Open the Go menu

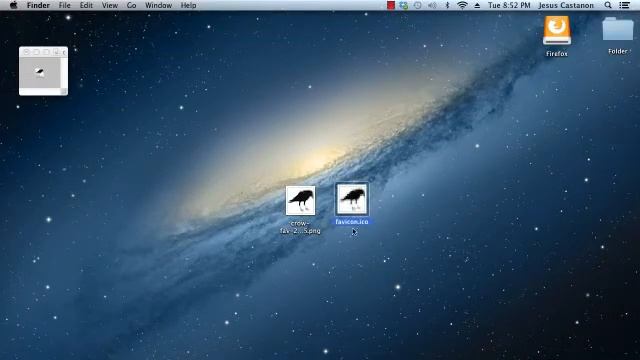coord(131,5)
